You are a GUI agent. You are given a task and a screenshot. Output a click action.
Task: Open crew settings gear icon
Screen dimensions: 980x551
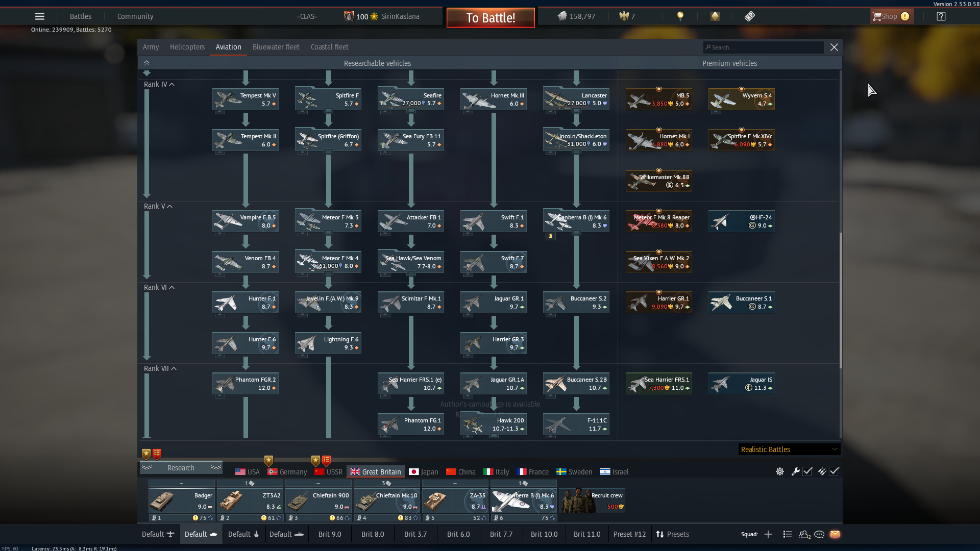(x=780, y=471)
